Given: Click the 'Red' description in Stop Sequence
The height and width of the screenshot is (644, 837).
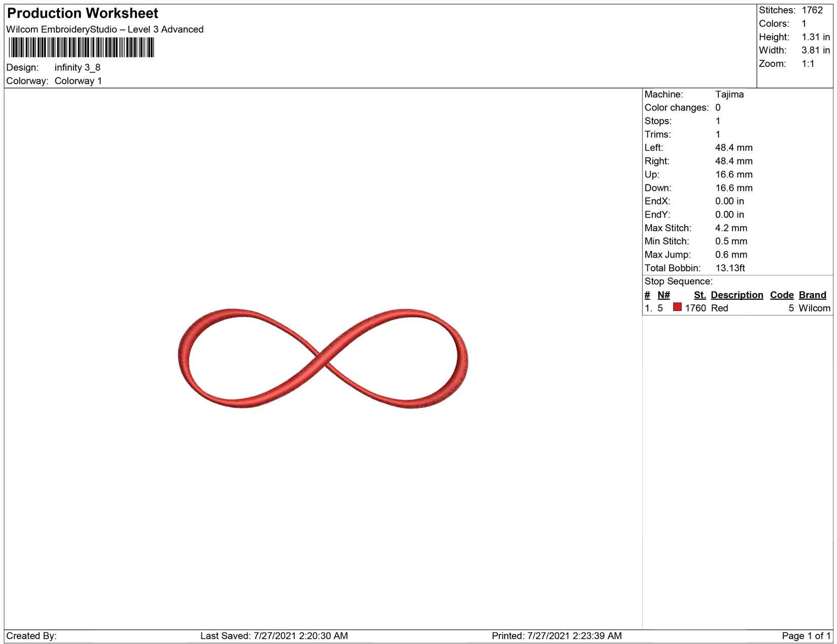Looking at the screenshot, I should pyautogui.click(x=719, y=308).
